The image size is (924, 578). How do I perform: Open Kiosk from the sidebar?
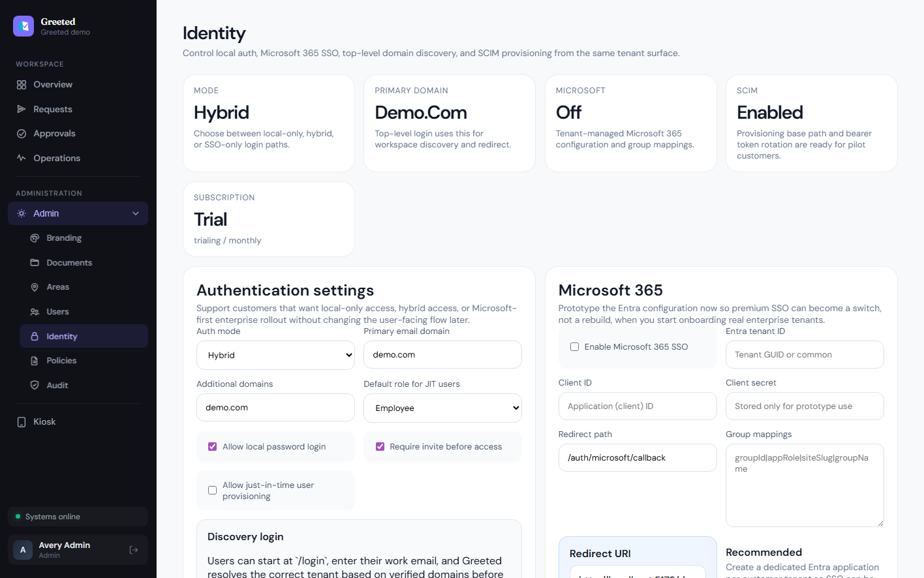[x=78, y=422]
